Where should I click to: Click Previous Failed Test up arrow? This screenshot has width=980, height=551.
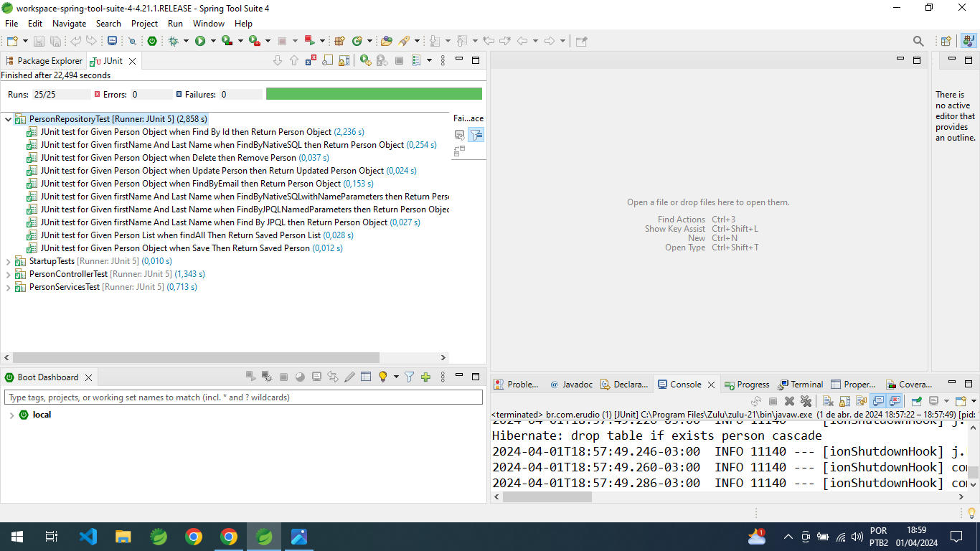click(294, 60)
